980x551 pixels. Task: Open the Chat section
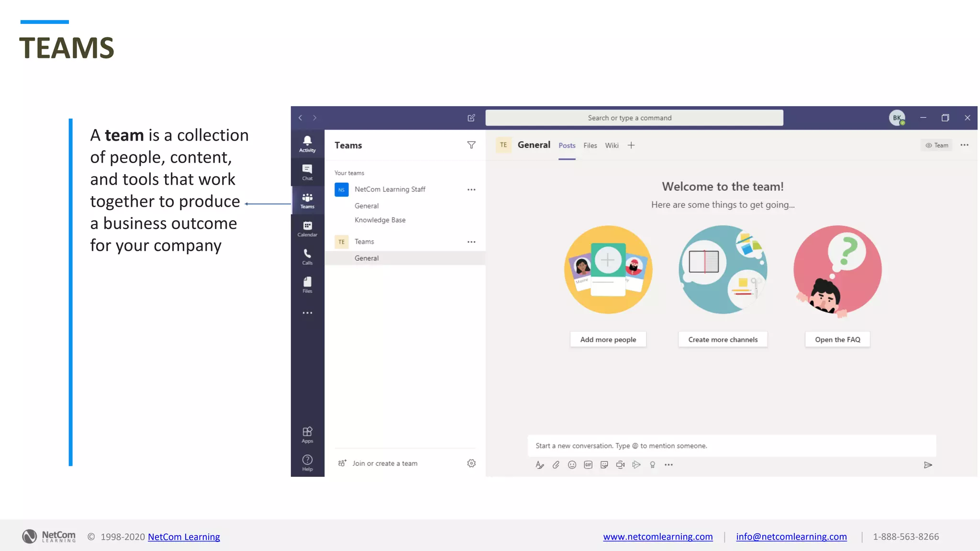pos(307,172)
